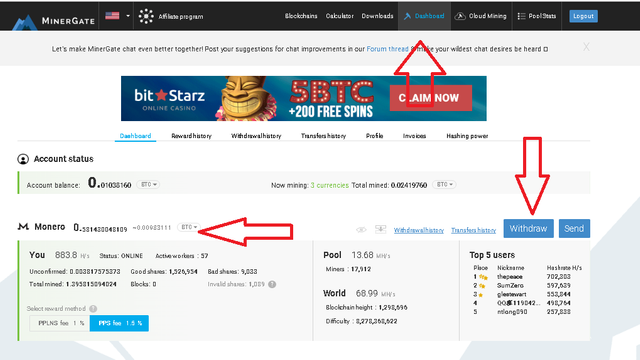
Task: Switch to the Transfers history tab
Action: (323, 136)
